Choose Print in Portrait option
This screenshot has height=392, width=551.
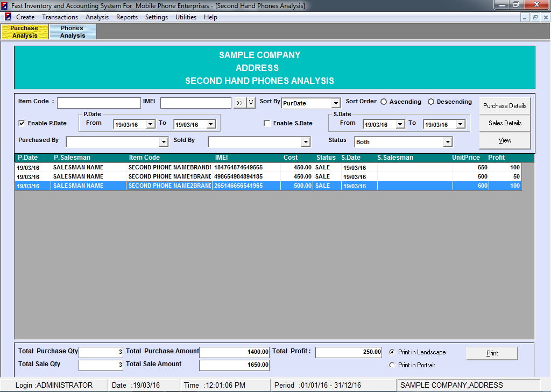tap(392, 365)
